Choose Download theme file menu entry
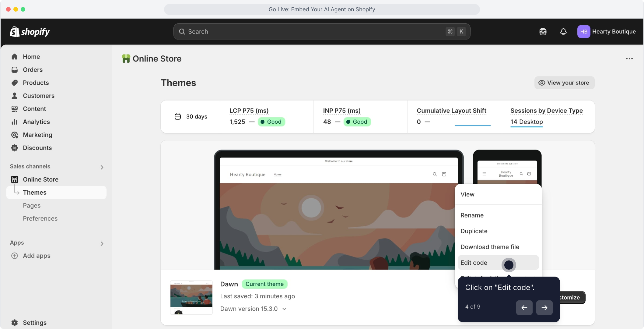The height and width of the screenshot is (329, 644). pos(490,247)
